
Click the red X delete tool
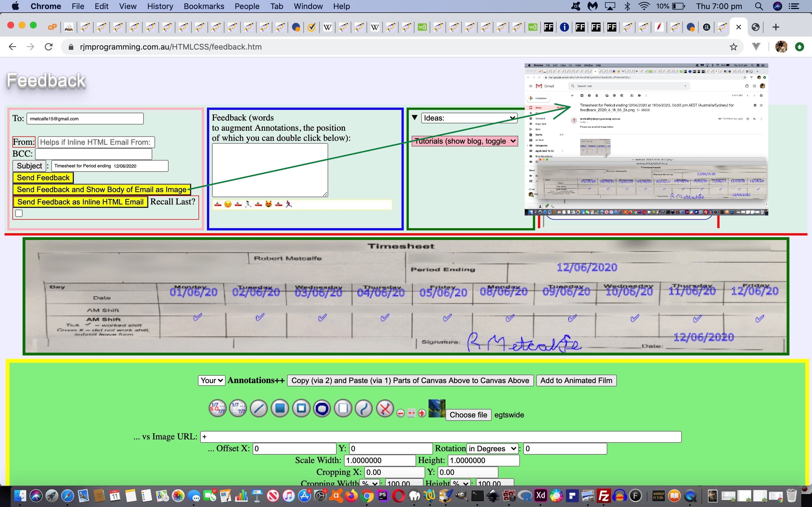(x=385, y=408)
